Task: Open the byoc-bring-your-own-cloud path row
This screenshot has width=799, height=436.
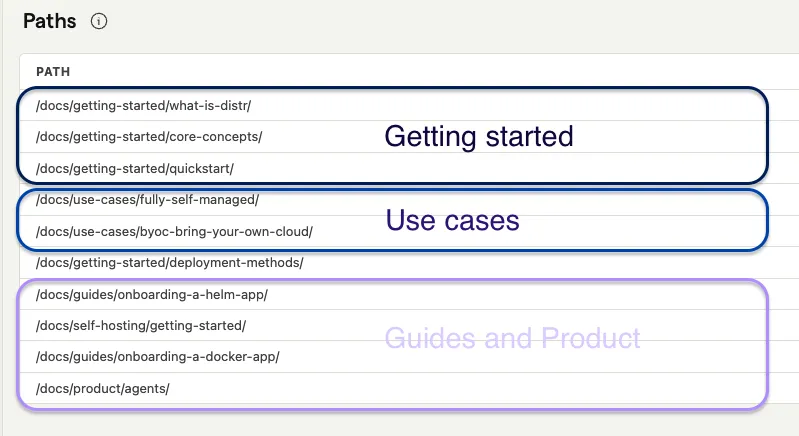Action: (174, 232)
